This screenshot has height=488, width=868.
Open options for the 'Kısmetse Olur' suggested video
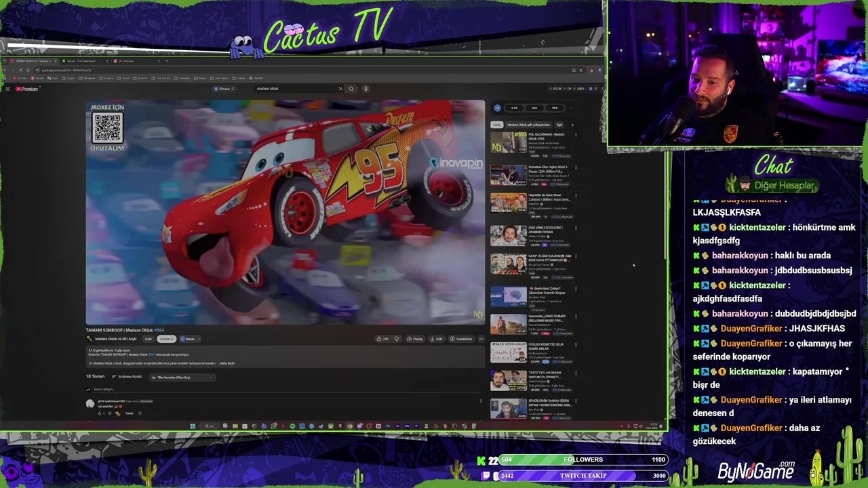tap(576, 167)
